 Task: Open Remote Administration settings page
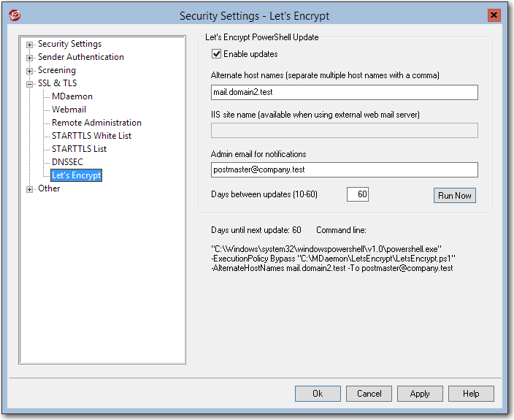tap(96, 123)
